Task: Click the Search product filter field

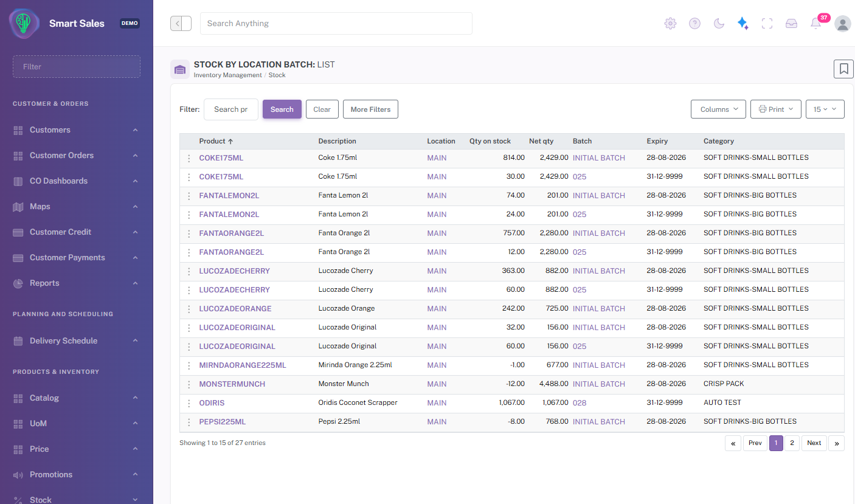Action: pyautogui.click(x=231, y=109)
